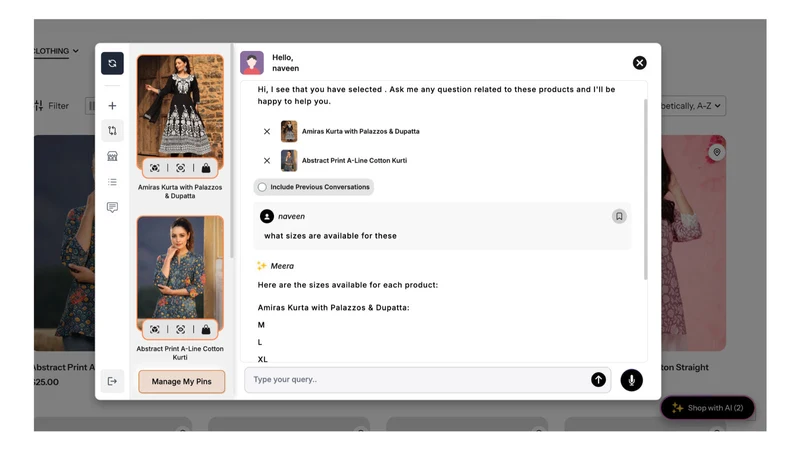800x450 pixels.
Task: Click the size 'XL' in the reply
Action: [x=262, y=359]
